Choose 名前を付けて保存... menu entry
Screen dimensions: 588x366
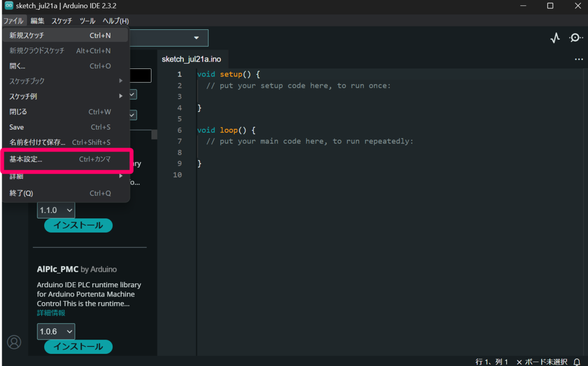pyautogui.click(x=65, y=142)
